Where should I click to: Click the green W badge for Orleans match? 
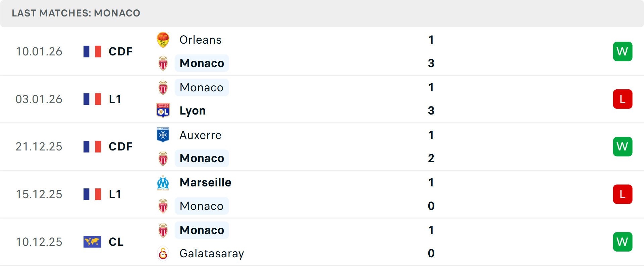pyautogui.click(x=623, y=51)
